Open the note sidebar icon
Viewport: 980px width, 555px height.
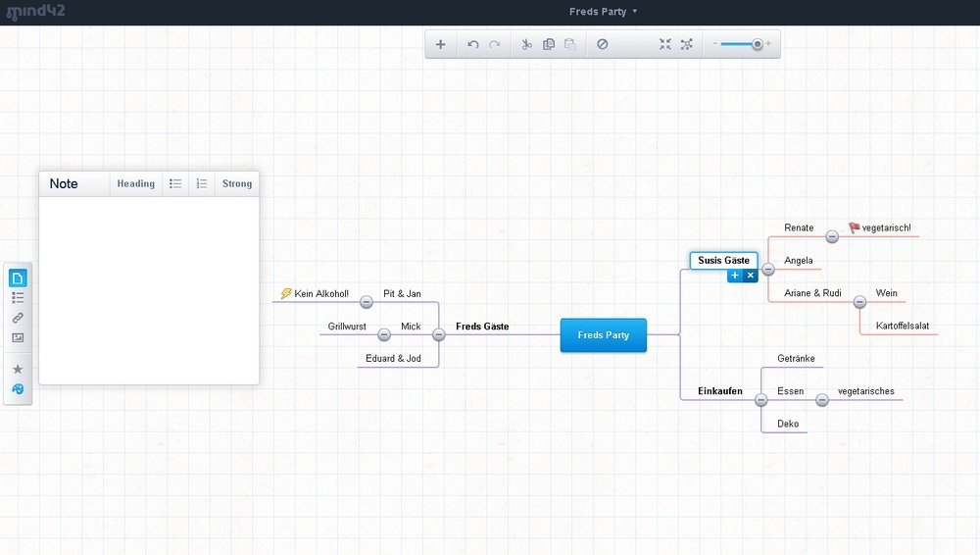point(18,277)
